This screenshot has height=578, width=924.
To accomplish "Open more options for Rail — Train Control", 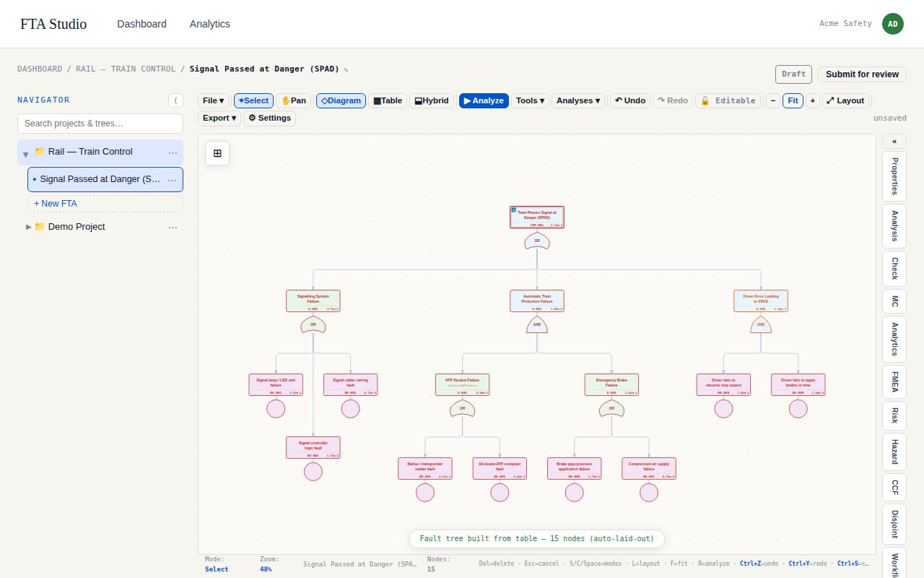I will 173,152.
